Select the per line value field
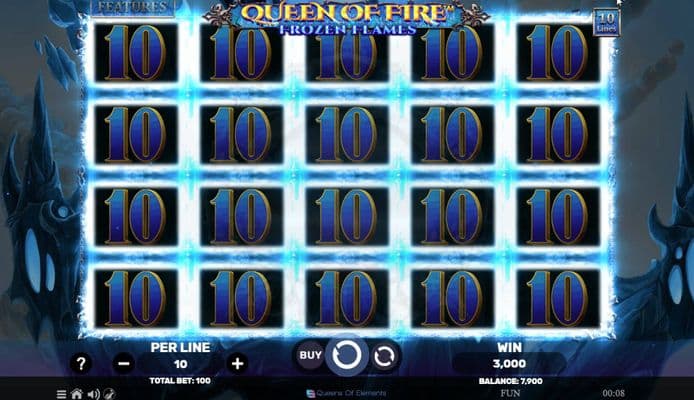This screenshot has width=694, height=400. coord(180,364)
